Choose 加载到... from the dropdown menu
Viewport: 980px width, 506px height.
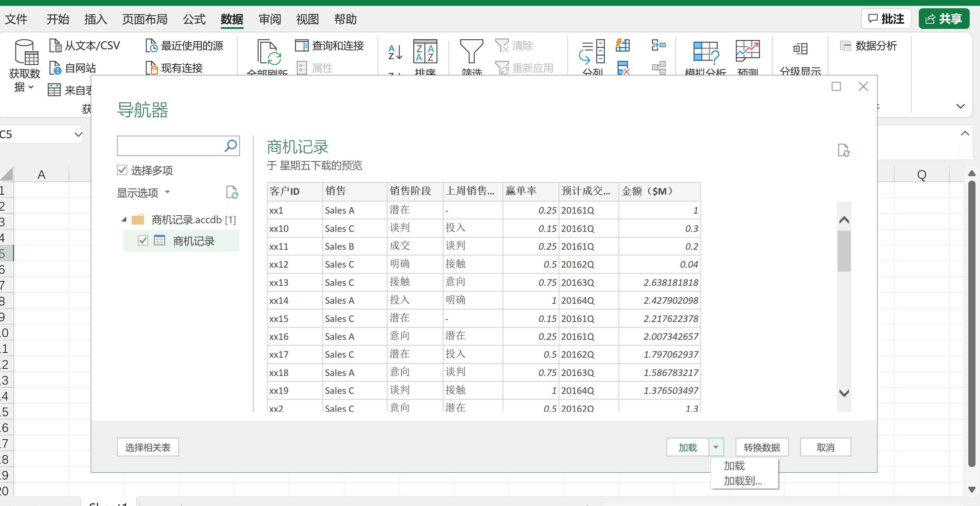743,481
